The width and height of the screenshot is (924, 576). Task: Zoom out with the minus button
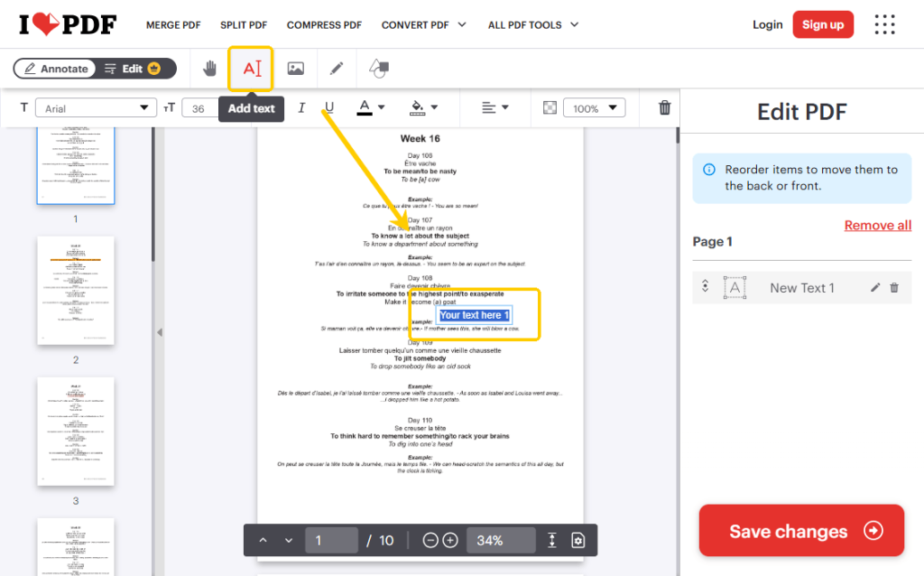(x=430, y=540)
